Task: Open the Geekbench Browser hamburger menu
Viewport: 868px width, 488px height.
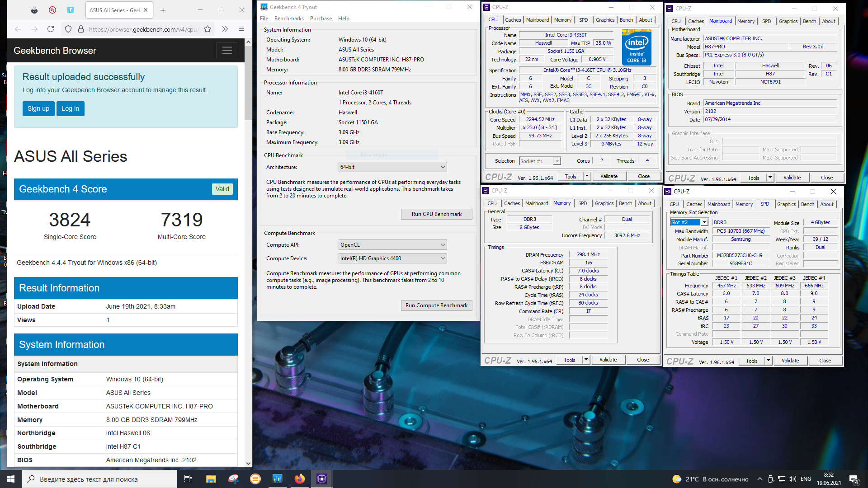Action: 227,51
